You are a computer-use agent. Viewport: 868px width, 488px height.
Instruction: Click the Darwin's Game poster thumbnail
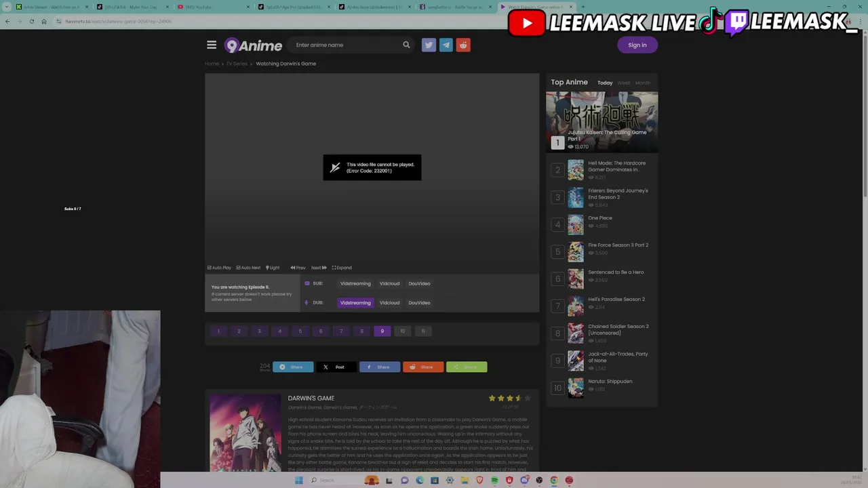[245, 432]
